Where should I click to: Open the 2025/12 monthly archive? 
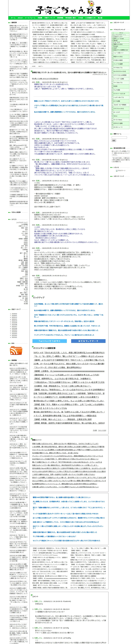(14, 317)
